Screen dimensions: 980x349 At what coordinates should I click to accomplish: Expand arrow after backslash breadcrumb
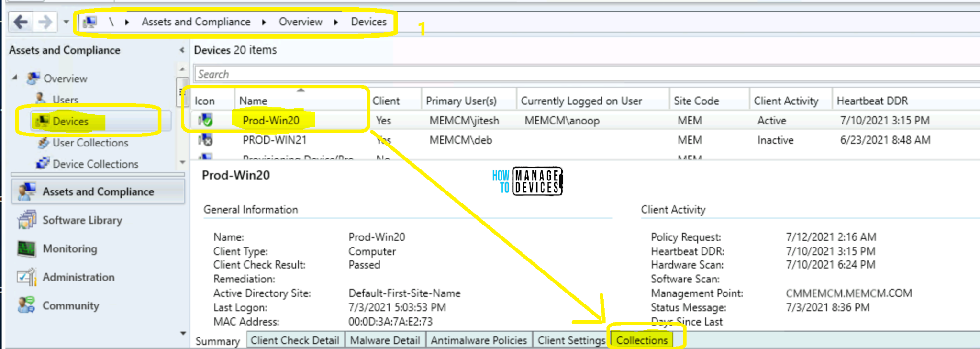127,23
